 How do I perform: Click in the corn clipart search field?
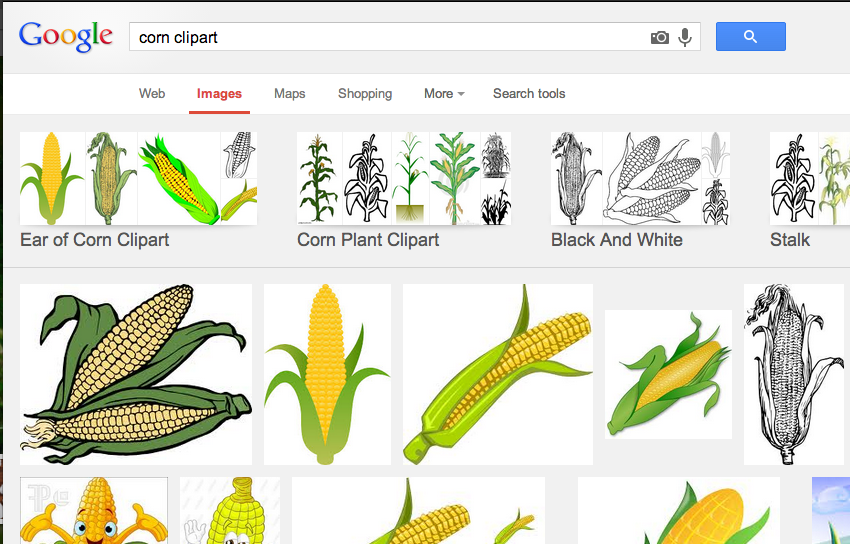tap(390, 37)
